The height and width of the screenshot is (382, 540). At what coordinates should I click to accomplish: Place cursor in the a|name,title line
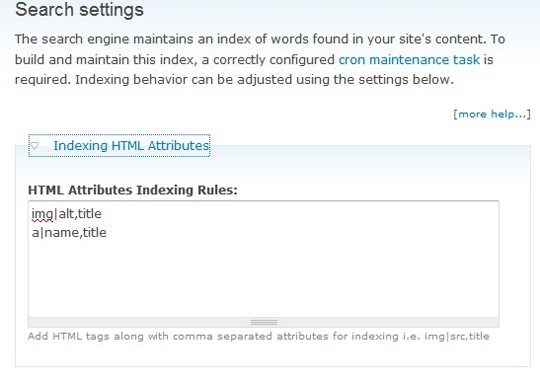(x=69, y=233)
